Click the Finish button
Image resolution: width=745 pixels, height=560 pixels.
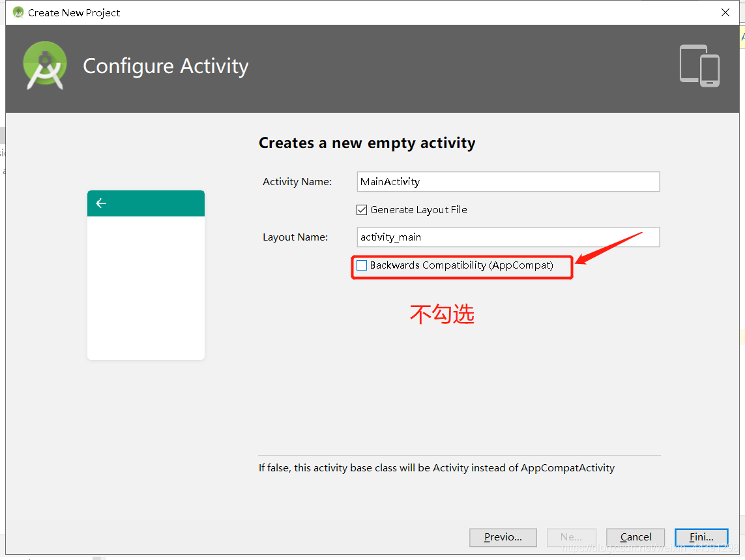(701, 537)
